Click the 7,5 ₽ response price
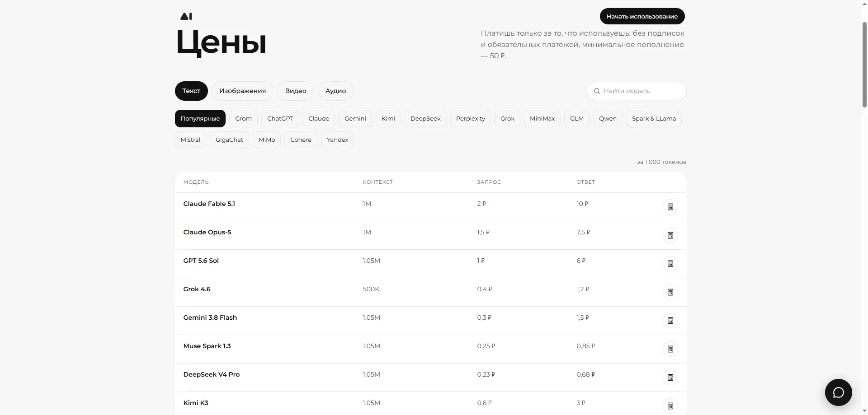Viewport: 868px width, 415px height. [583, 232]
